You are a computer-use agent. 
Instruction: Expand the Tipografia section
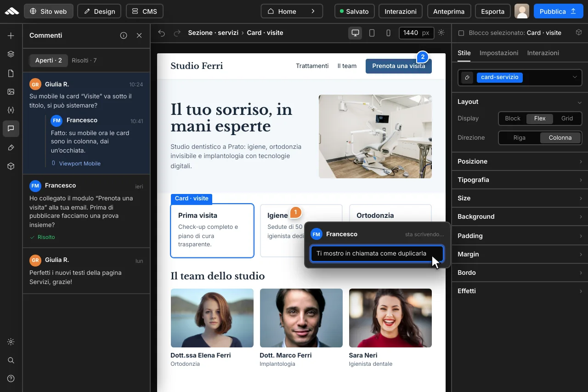(x=520, y=180)
